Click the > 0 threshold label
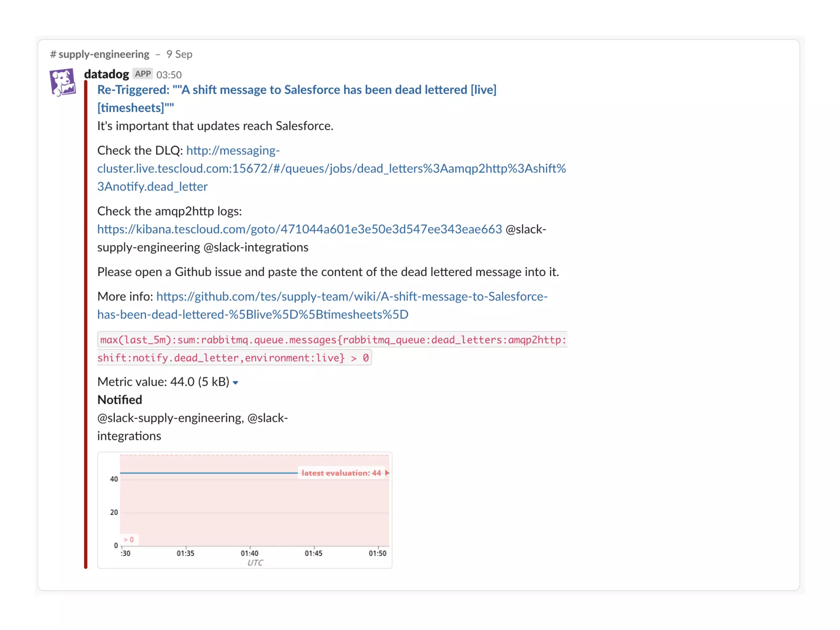The image size is (840, 630). [129, 540]
